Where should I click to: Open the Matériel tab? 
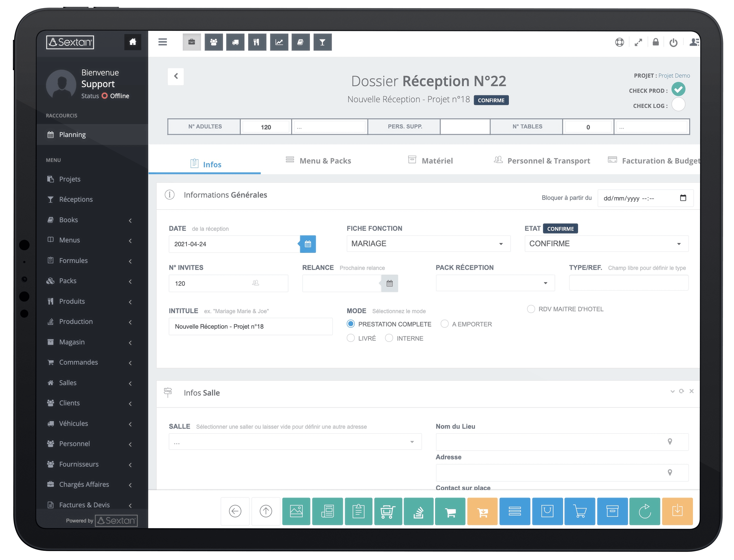(x=437, y=161)
